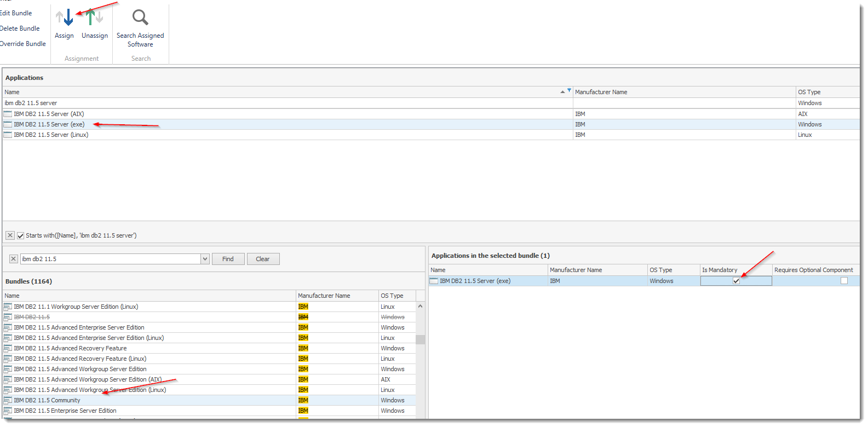Select bundle IBM DB2 11.5 Advanced Enterprise Server Edition (Linux)
Image resolution: width=868 pixels, height=427 pixels.
pyautogui.click(x=209, y=338)
